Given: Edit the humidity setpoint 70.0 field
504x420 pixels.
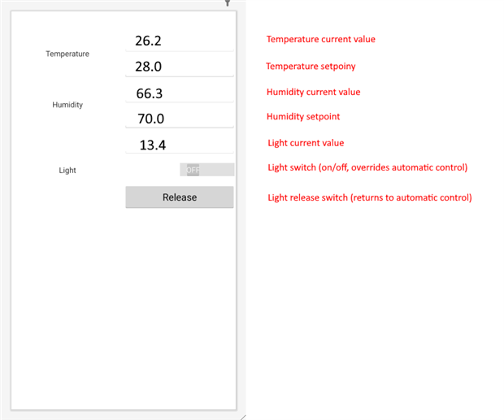Looking at the screenshot, I should tap(180, 118).
